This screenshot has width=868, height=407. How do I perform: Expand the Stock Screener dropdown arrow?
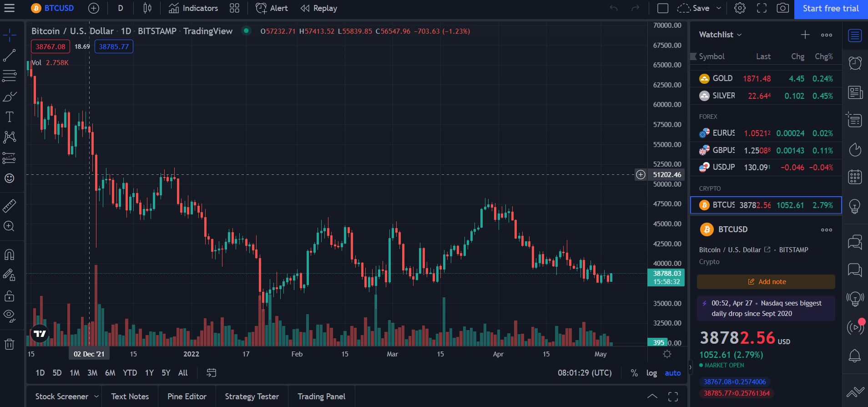click(x=96, y=397)
